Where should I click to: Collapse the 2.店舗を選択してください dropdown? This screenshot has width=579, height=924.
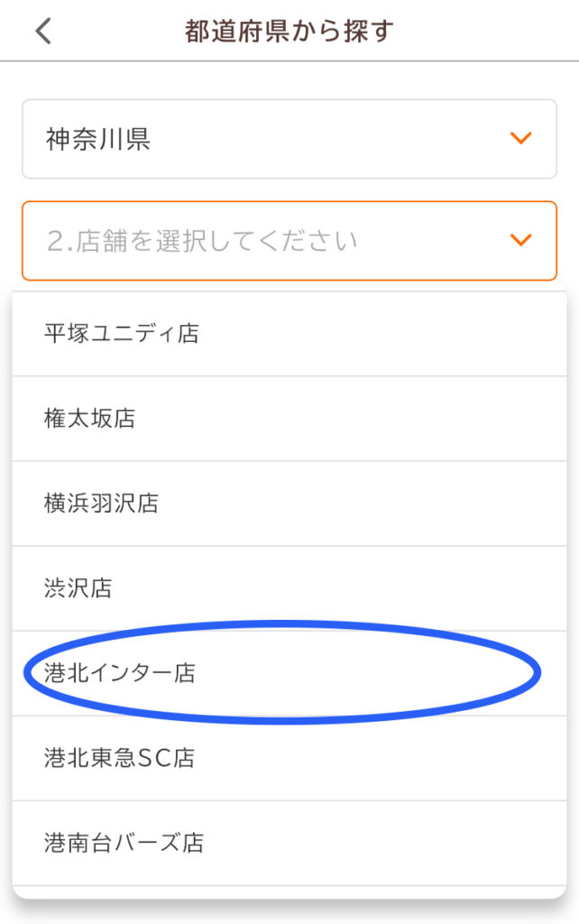click(289, 241)
